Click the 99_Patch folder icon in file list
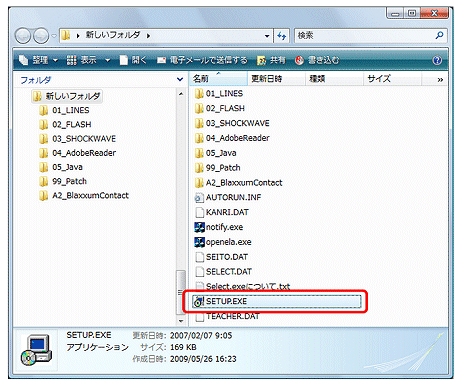The image size is (460, 385). 199,168
